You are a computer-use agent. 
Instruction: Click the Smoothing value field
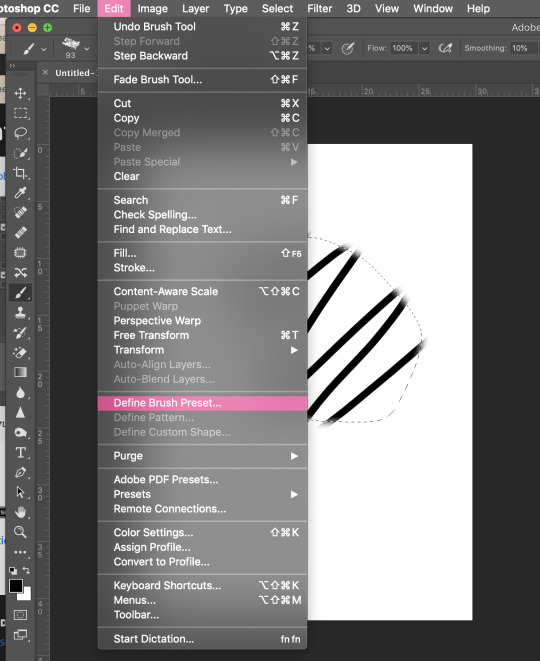coord(523,48)
